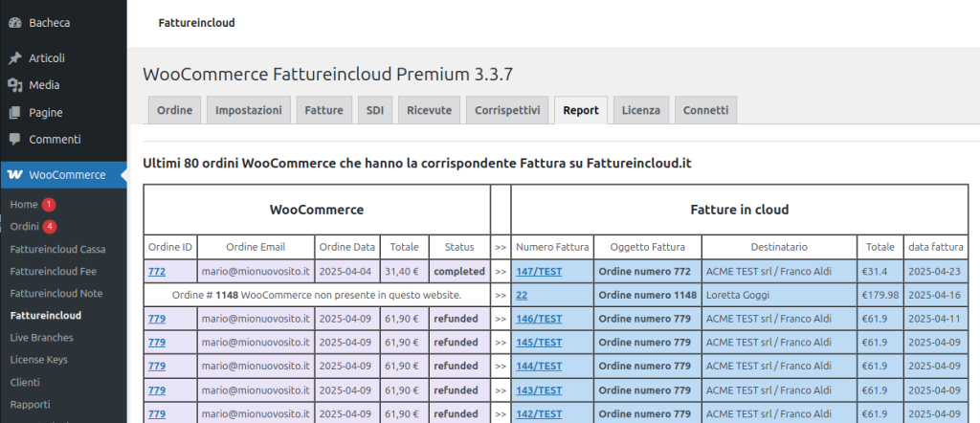Open the Ordini submenu item
This screenshot has height=423, width=980.
24,226
